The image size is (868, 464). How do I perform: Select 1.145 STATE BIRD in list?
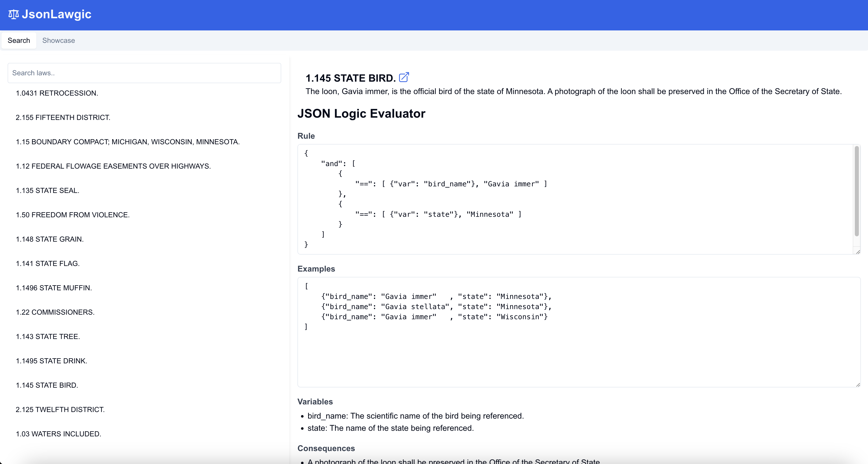47,385
